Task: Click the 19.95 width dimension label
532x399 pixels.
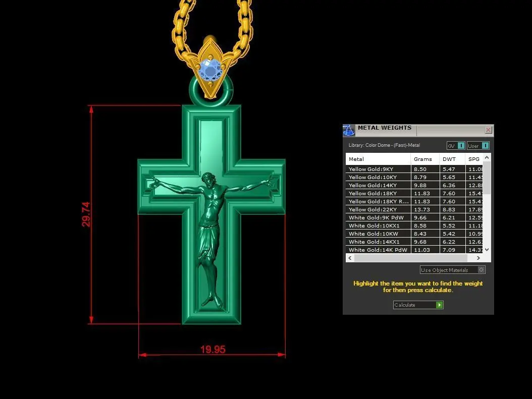Action: click(212, 350)
